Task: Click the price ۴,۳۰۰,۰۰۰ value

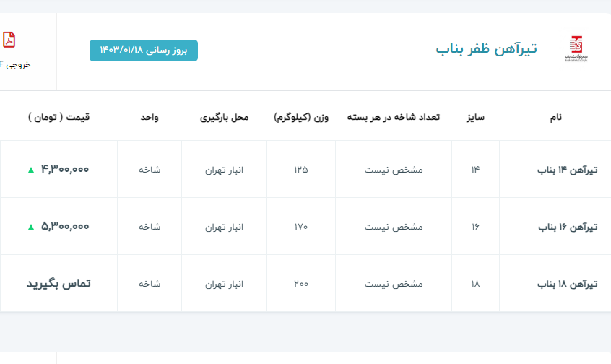Action: (x=65, y=170)
